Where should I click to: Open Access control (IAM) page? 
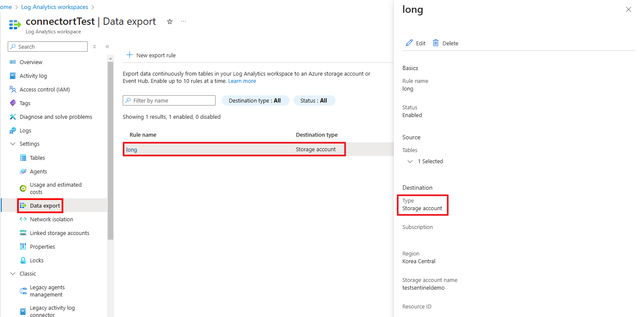(44, 89)
